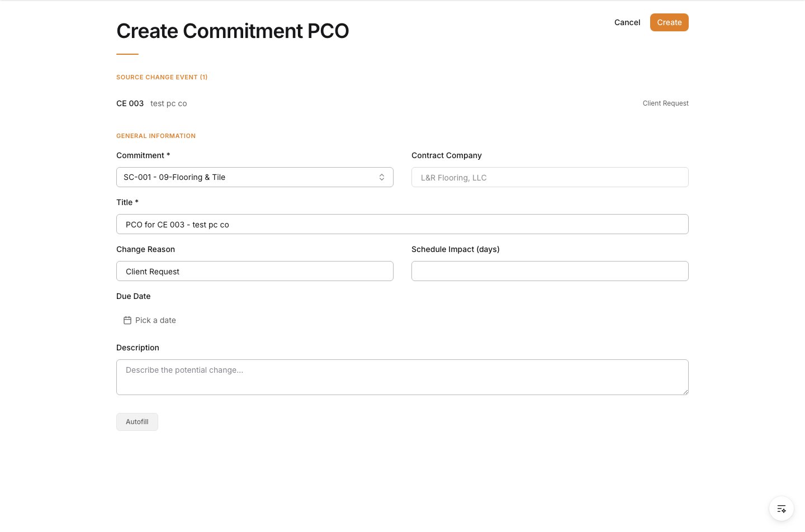
Task: Open the floating list-sparkle assistant icon
Action: pos(782,509)
